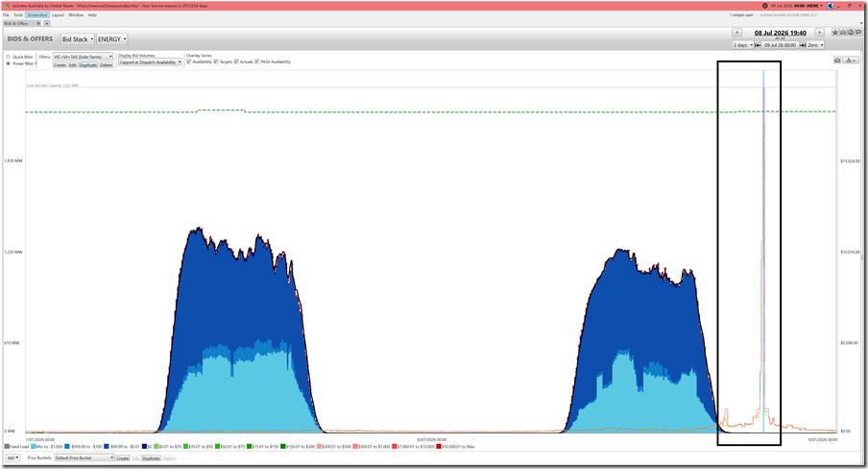Select the Quick filter radio button
Viewport: 868px width, 469px height.
[x=8, y=57]
